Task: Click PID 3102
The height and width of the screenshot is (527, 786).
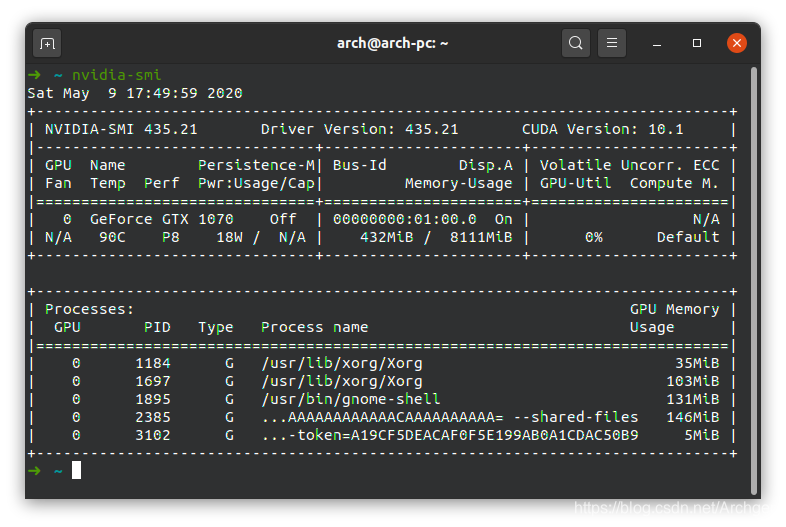Action: [x=152, y=436]
